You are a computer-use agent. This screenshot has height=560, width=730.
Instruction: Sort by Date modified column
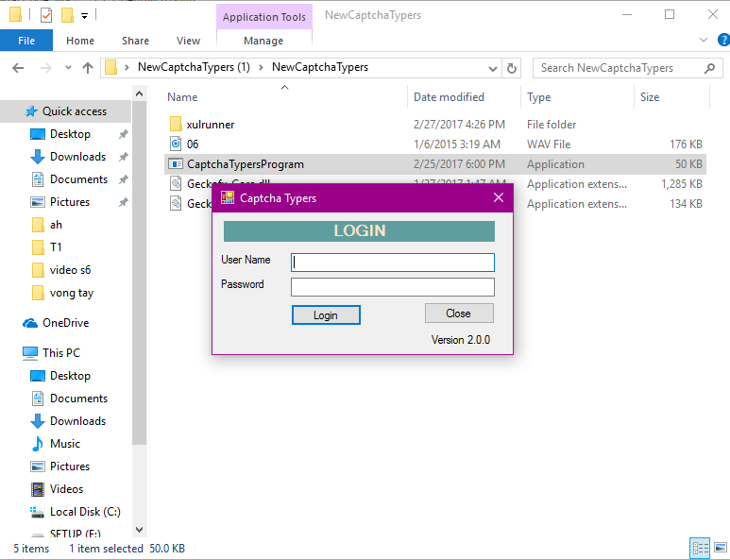pyautogui.click(x=449, y=97)
